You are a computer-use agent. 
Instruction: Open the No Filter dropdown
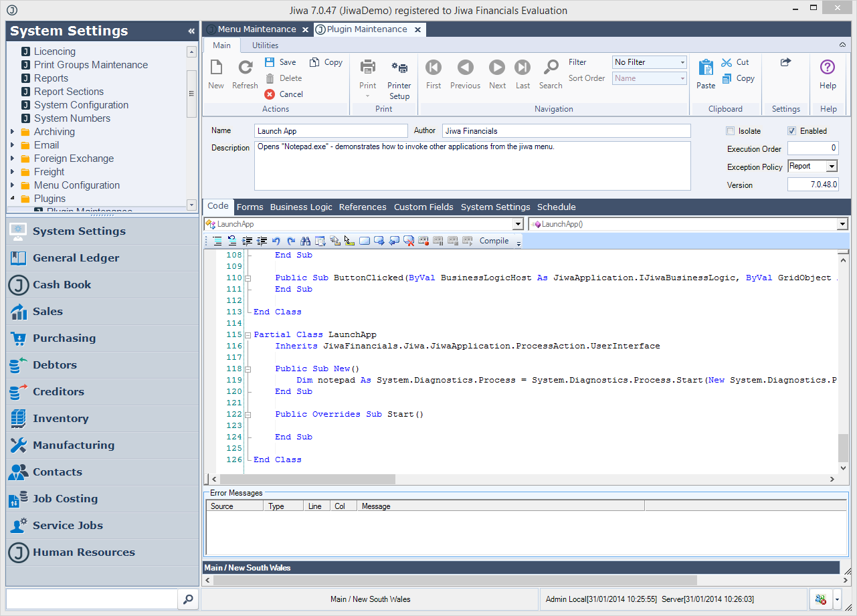coord(682,62)
